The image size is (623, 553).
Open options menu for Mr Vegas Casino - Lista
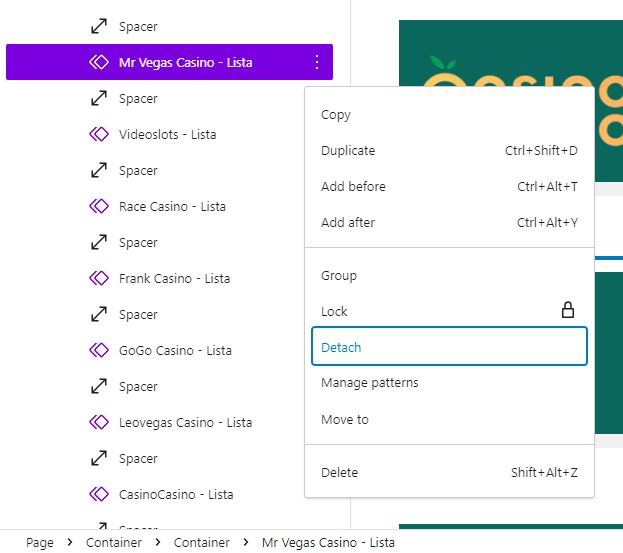pos(317,62)
